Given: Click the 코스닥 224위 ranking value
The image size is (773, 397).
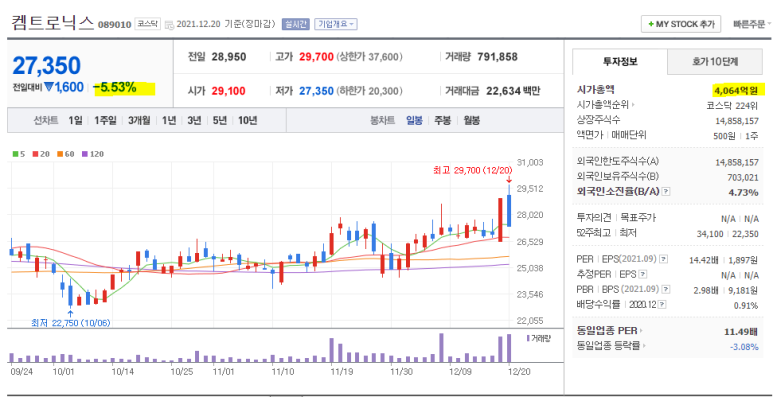Looking at the screenshot, I should [x=732, y=105].
